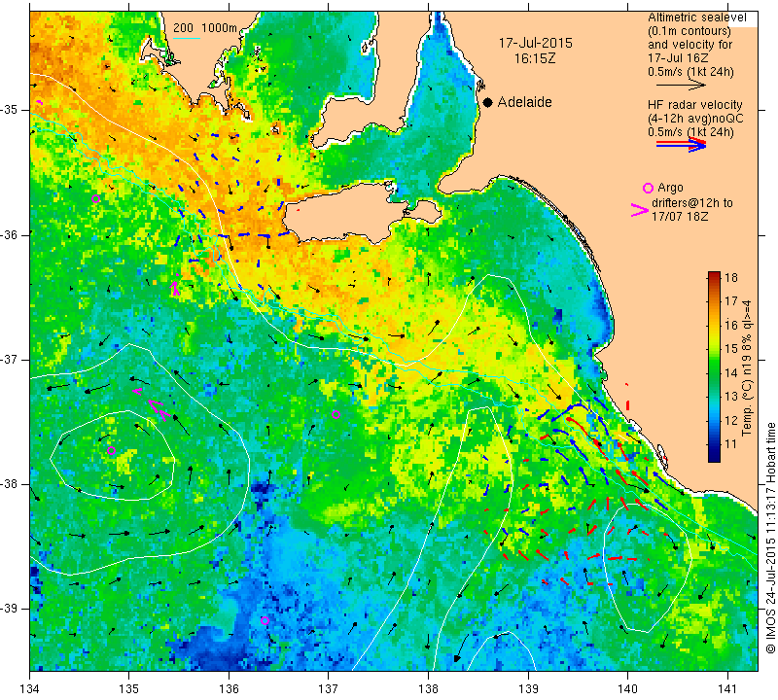Click the 138 longitude axis label
This screenshot has height=700, width=778.
(428, 689)
